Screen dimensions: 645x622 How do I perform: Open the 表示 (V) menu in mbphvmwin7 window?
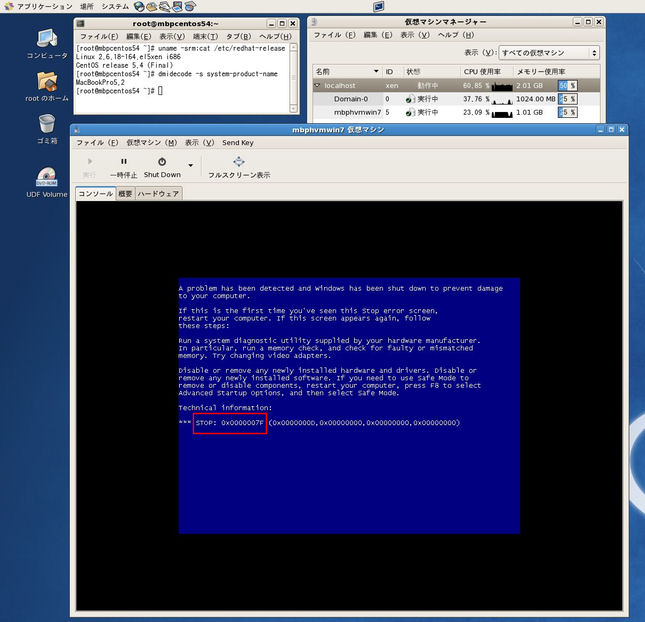[x=200, y=143]
